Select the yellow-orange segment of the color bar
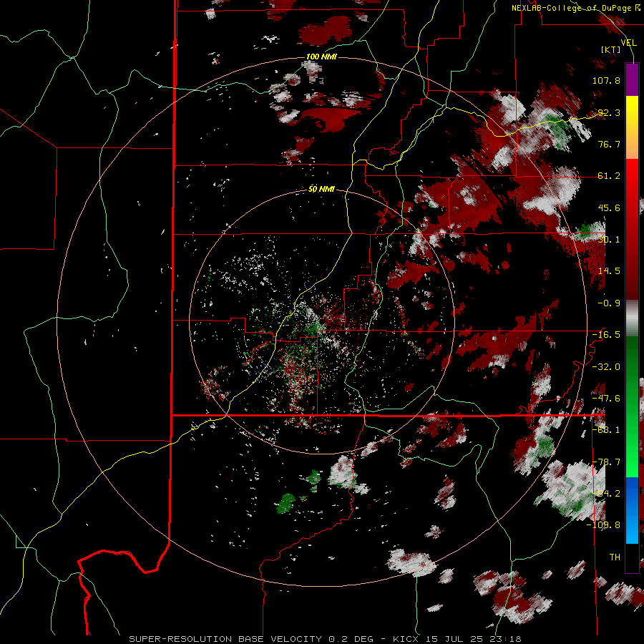644x644 pixels. coord(632,127)
